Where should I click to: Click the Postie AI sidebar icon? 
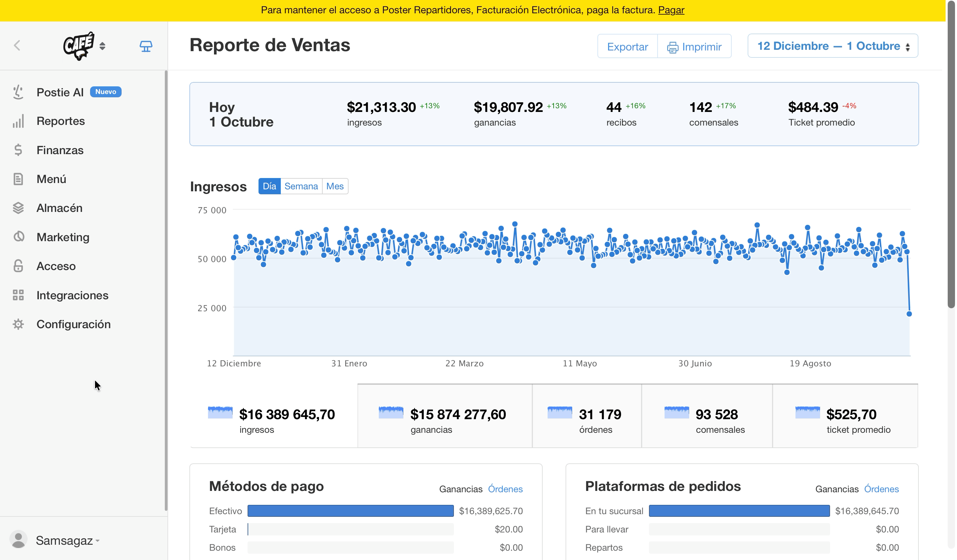pos(18,92)
